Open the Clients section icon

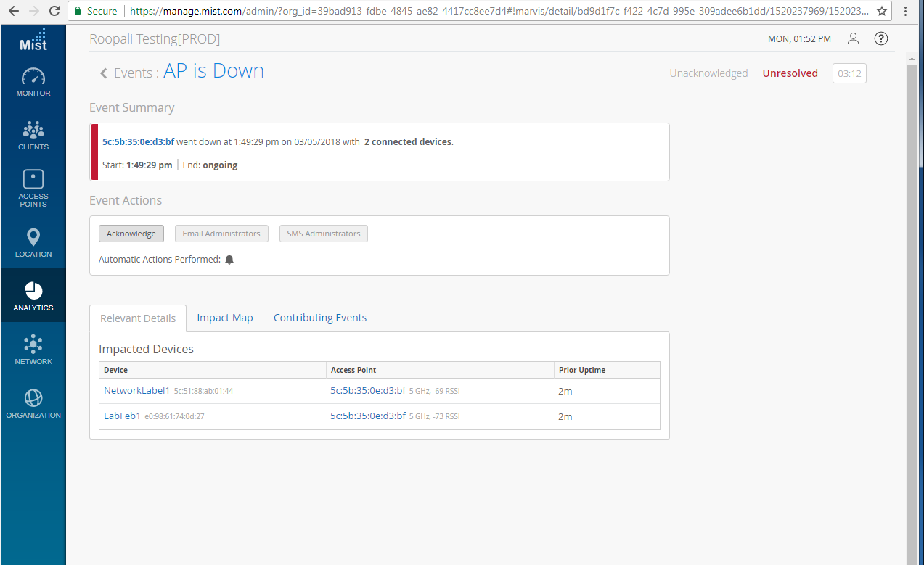(33, 135)
